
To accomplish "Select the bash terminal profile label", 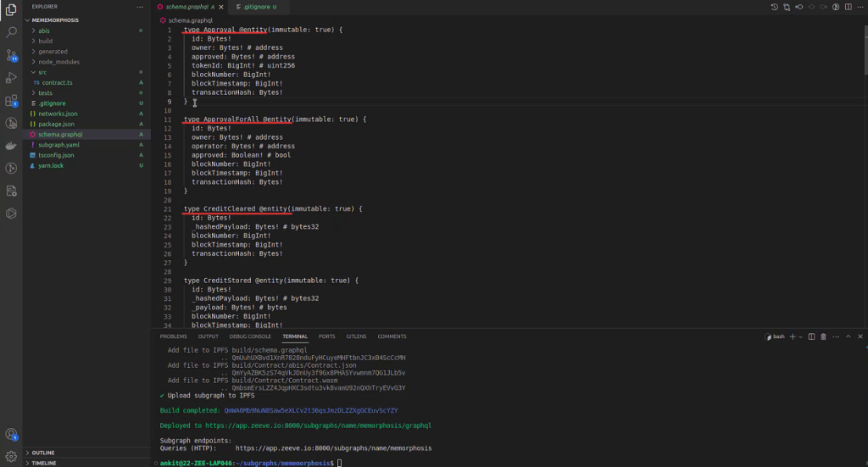I will (x=775, y=336).
